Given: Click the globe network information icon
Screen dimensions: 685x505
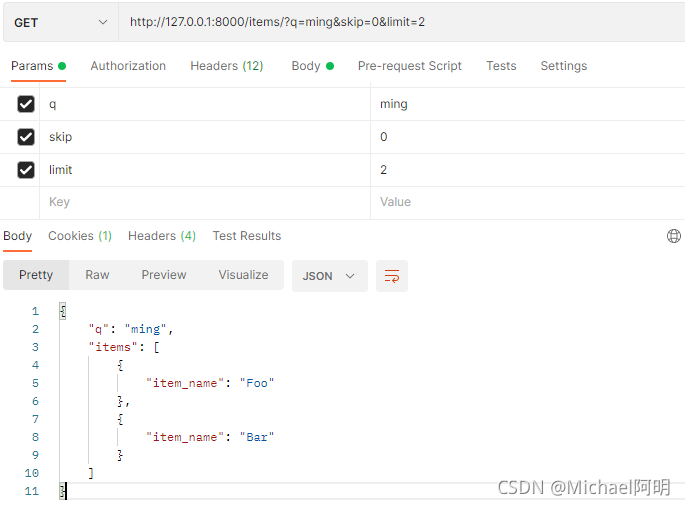Looking at the screenshot, I should click(674, 236).
